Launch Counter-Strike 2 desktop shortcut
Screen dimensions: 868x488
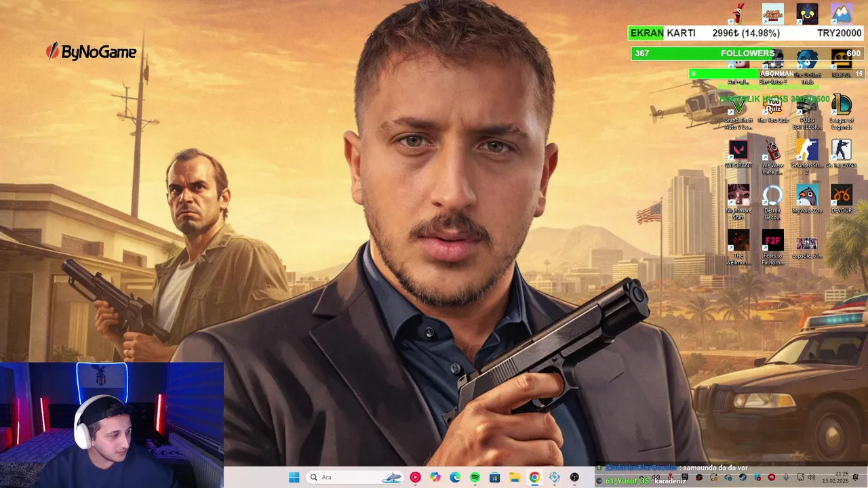[x=807, y=158]
